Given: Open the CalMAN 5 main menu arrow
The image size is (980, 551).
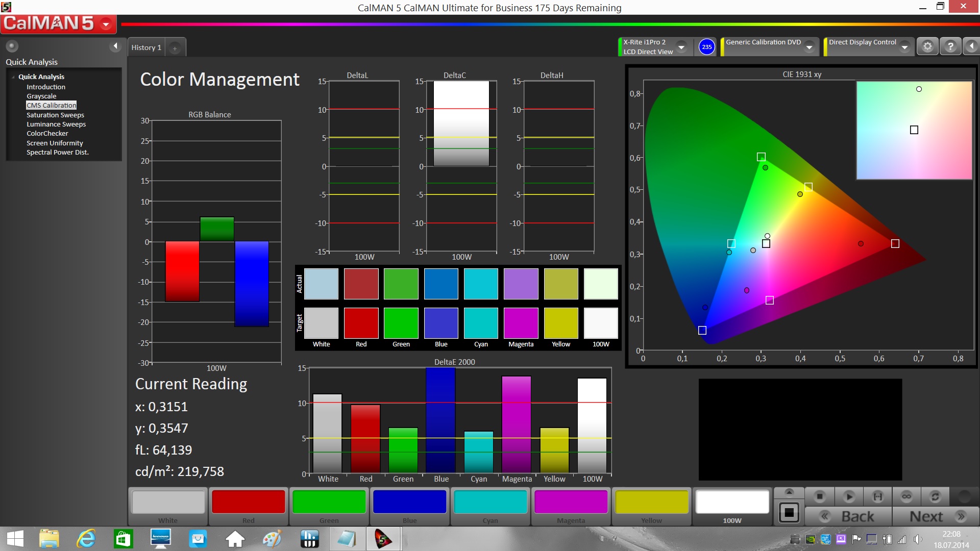Looking at the screenshot, I should [x=106, y=23].
